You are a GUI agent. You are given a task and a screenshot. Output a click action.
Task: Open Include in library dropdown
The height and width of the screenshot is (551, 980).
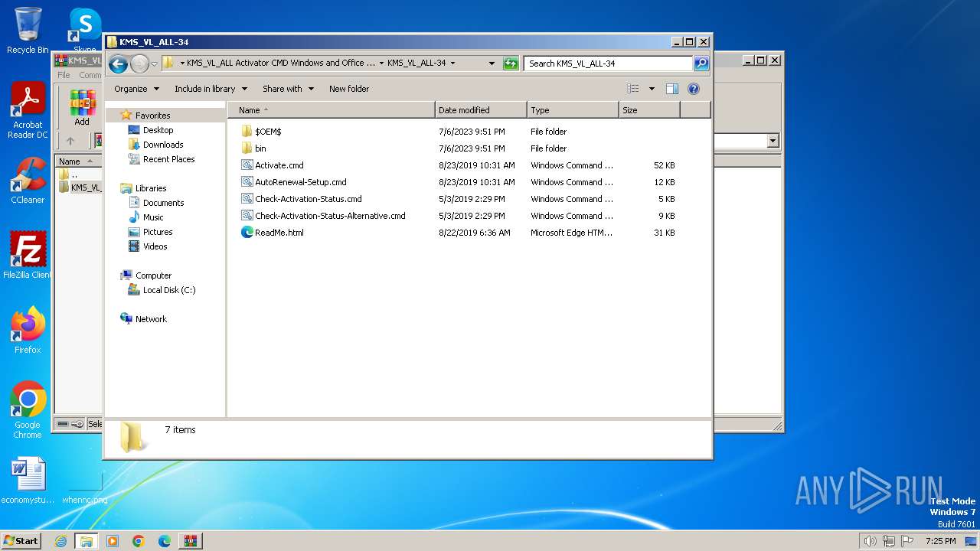211,89
